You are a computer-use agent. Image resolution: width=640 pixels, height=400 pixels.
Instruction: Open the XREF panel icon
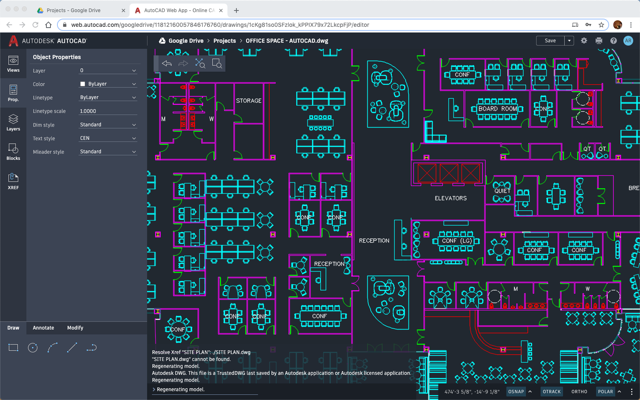coord(13,182)
